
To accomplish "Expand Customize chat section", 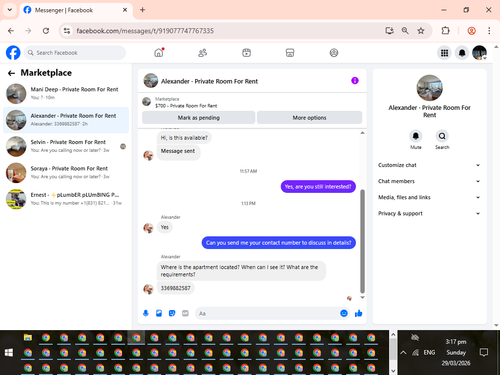I will (x=429, y=165).
